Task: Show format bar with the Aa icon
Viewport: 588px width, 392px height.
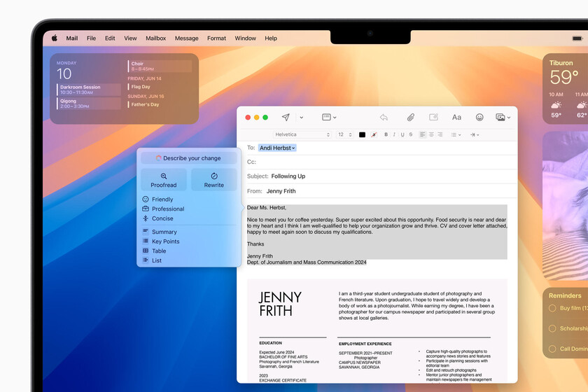Action: tap(456, 117)
